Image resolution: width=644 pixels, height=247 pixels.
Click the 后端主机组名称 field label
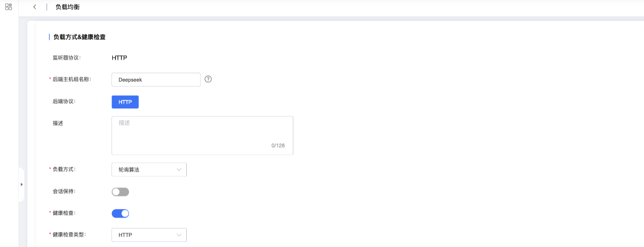click(72, 79)
